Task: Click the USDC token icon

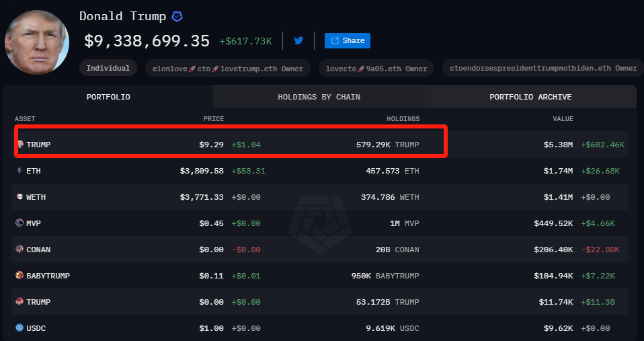Action: (x=19, y=328)
